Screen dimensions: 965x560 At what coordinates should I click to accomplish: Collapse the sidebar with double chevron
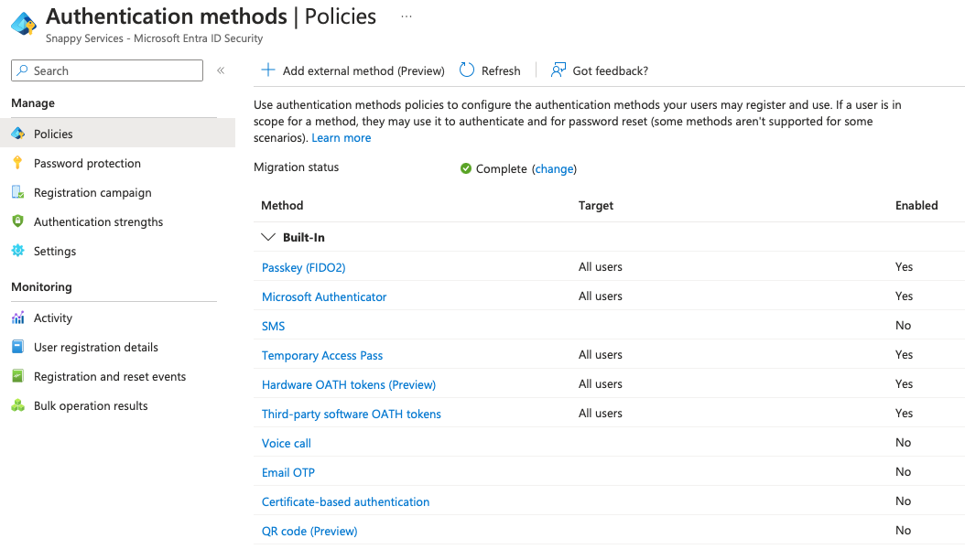coord(221,70)
